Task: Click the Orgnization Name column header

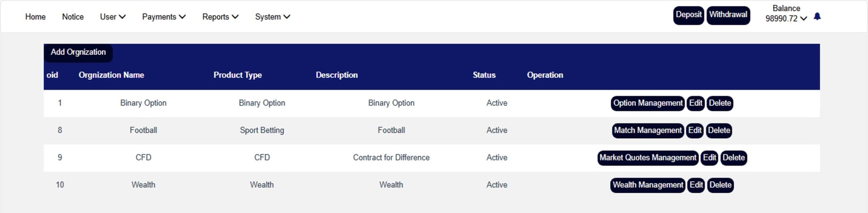Action: pos(111,75)
